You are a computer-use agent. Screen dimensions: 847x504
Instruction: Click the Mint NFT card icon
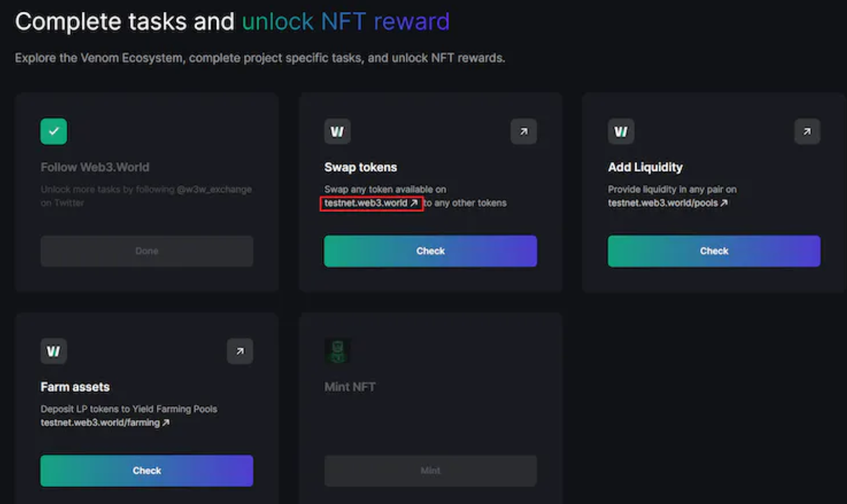[337, 351]
